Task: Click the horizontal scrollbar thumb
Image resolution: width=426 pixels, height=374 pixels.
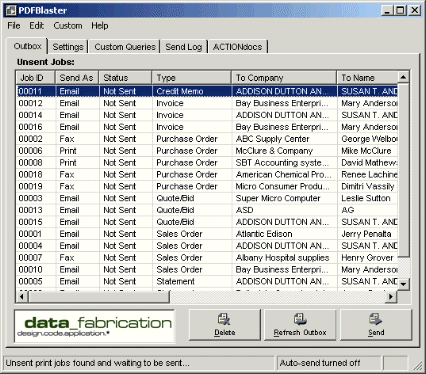Action: point(99,296)
